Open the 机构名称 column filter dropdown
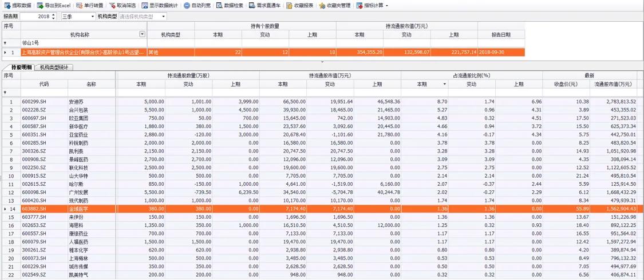Screen dimensions: 644x280 (143, 34)
